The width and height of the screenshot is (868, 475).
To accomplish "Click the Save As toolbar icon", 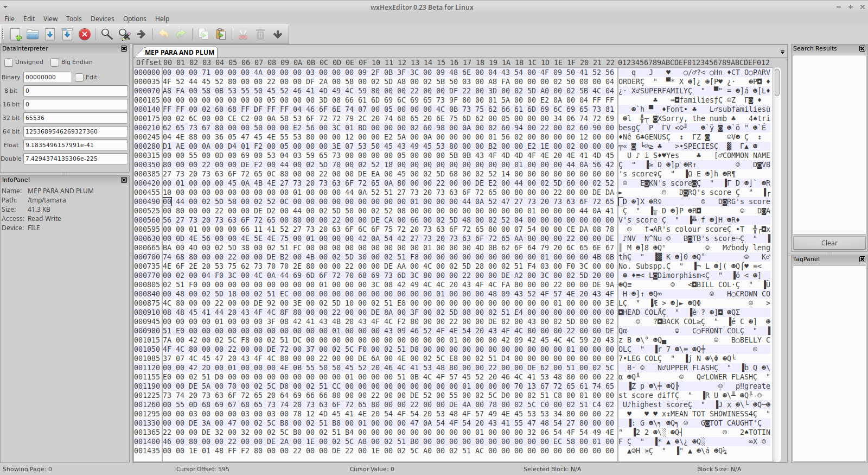I will pos(67,35).
